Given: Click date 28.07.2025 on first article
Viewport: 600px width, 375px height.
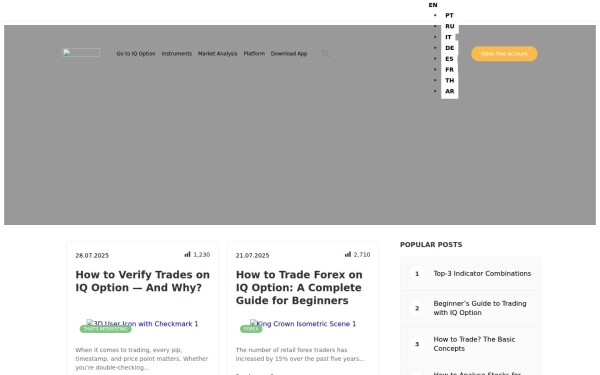Looking at the screenshot, I should (x=92, y=255).
